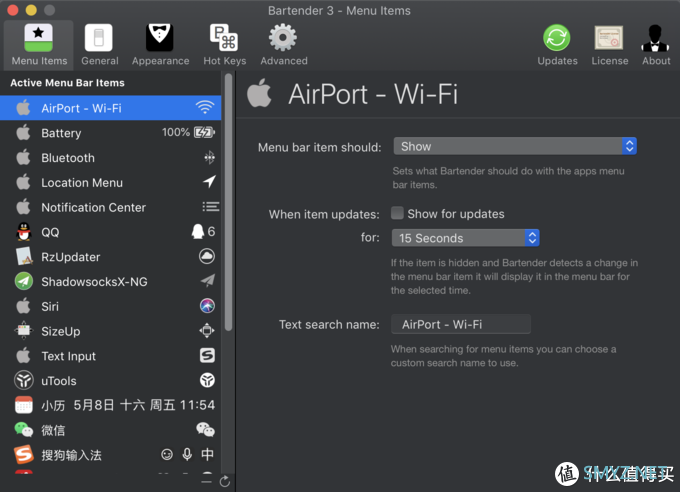Click the green ShadowsocksX-NG app icon
The image size is (680, 492).
click(24, 281)
